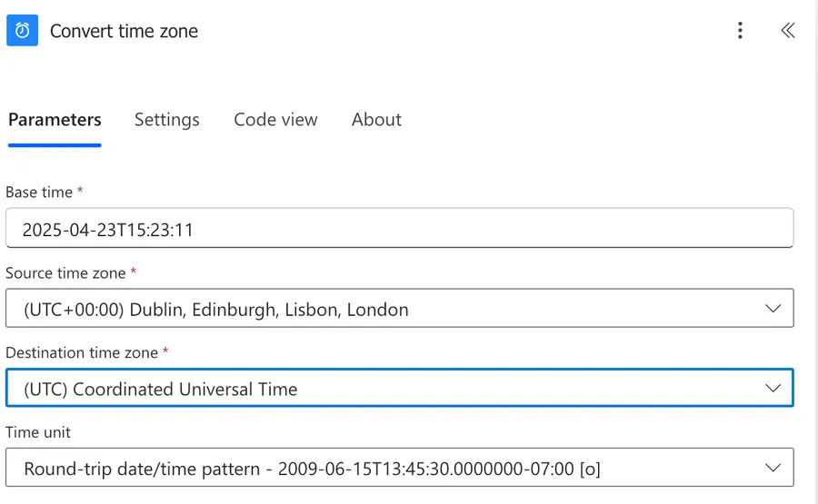The width and height of the screenshot is (818, 504).
Task: Click into the Base time input field
Action: (399, 230)
